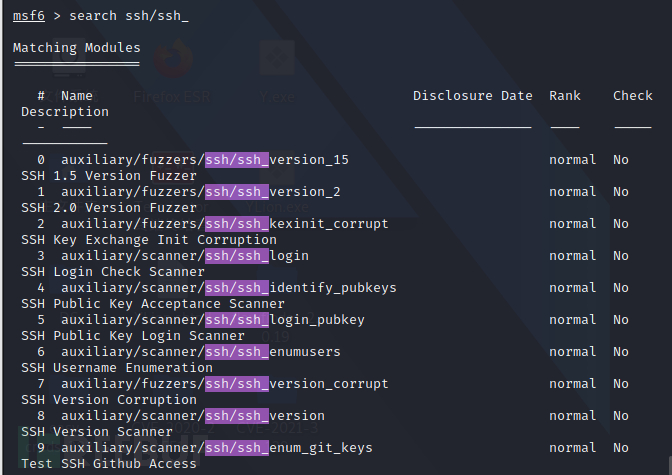The width and height of the screenshot is (672, 475).
Task: Click the 'Name' column header
Action: (x=77, y=96)
